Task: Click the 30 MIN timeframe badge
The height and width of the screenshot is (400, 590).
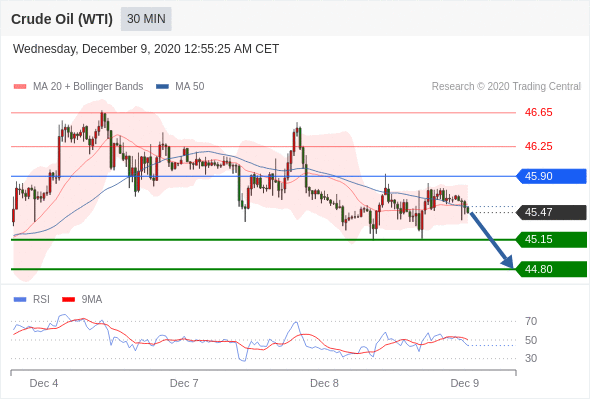Action: click(x=146, y=19)
